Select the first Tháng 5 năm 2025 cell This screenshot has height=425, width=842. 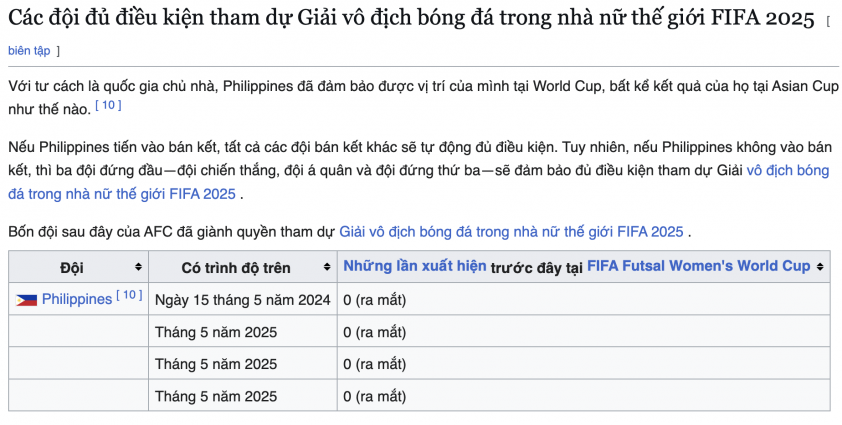tap(243, 331)
